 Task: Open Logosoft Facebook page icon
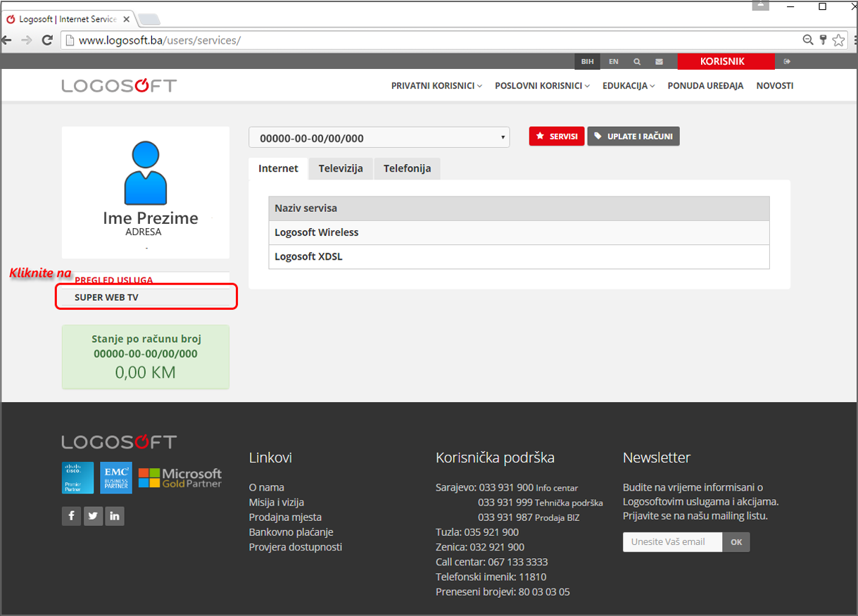tap(71, 516)
